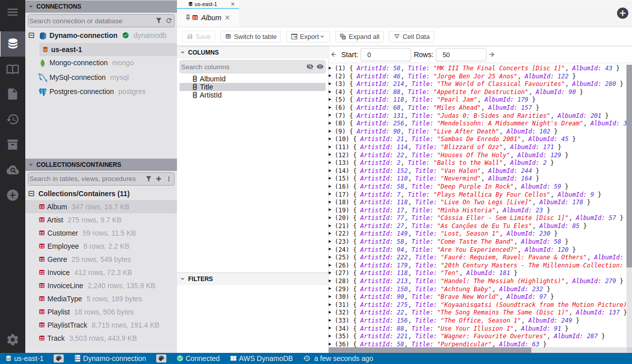Refresh the connections list

(169, 21)
